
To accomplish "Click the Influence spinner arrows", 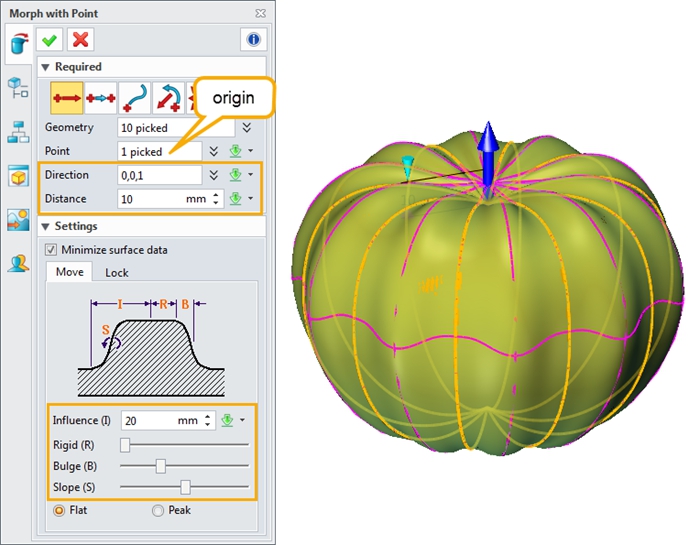I will (208, 420).
